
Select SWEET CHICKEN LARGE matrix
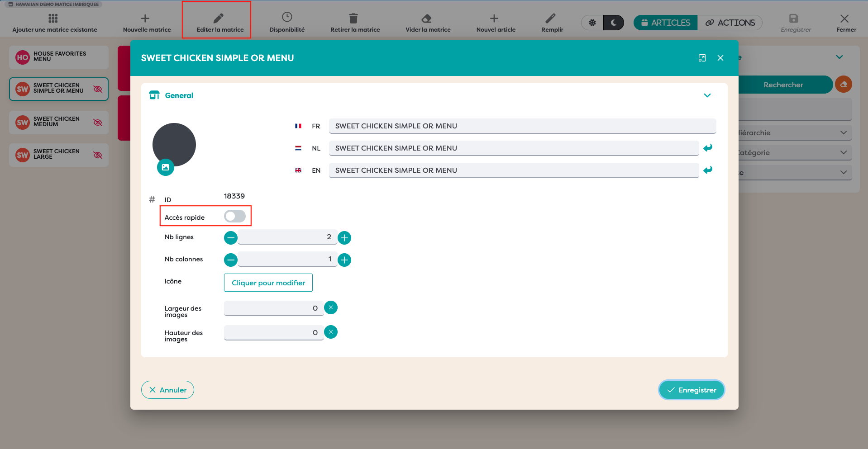[59, 155]
